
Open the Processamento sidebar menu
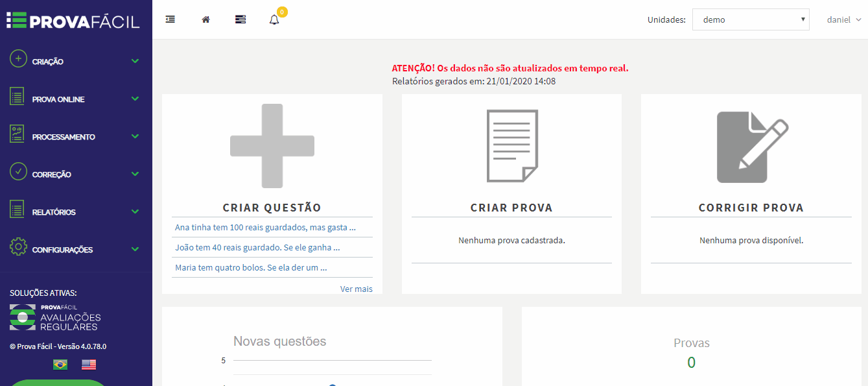[76, 137]
